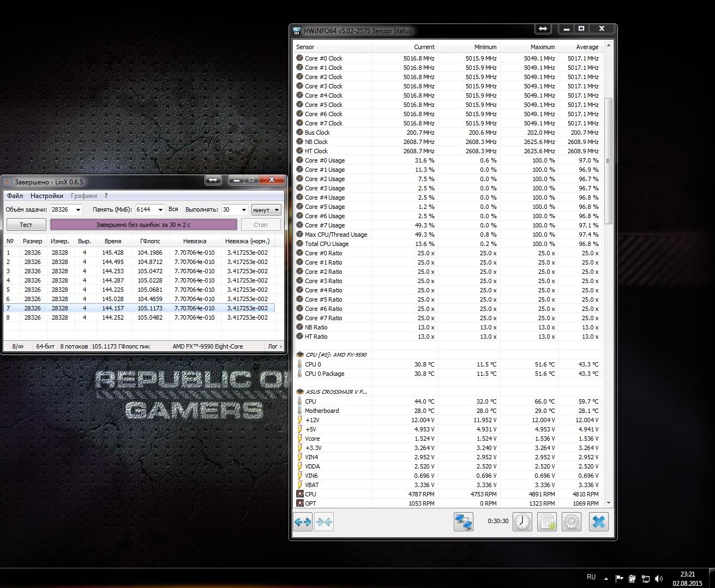Click the collapse columns arrows button in HWiNFO
The image size is (715, 588).
point(324,522)
